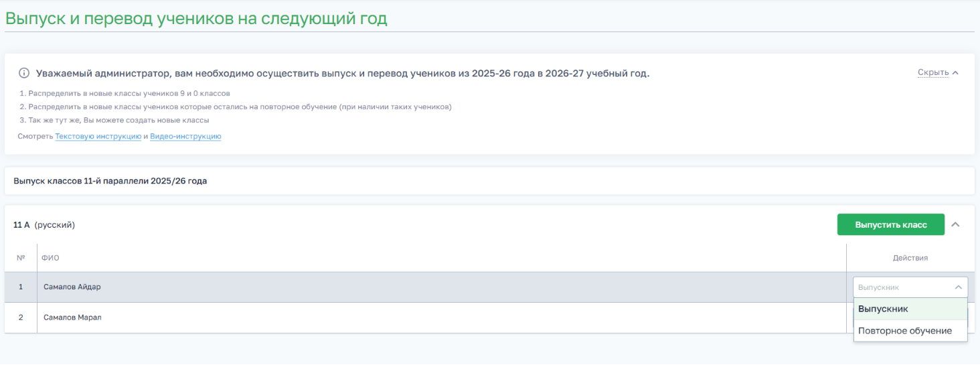The width and height of the screenshot is (980, 365).
Task: Click the Выпустить класс button
Action: coord(891,224)
